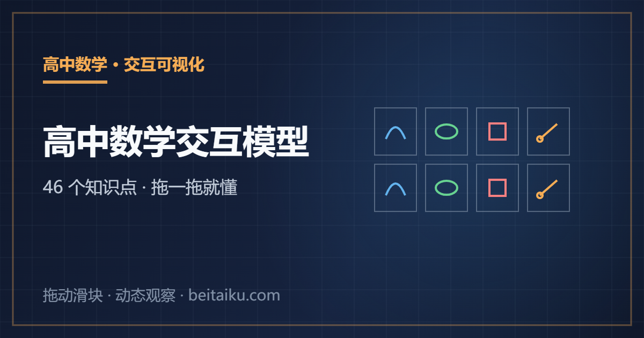Viewport: 644px width, 338px height.
Task: Click the 拖动滑块 footer text
Action: pos(72,295)
